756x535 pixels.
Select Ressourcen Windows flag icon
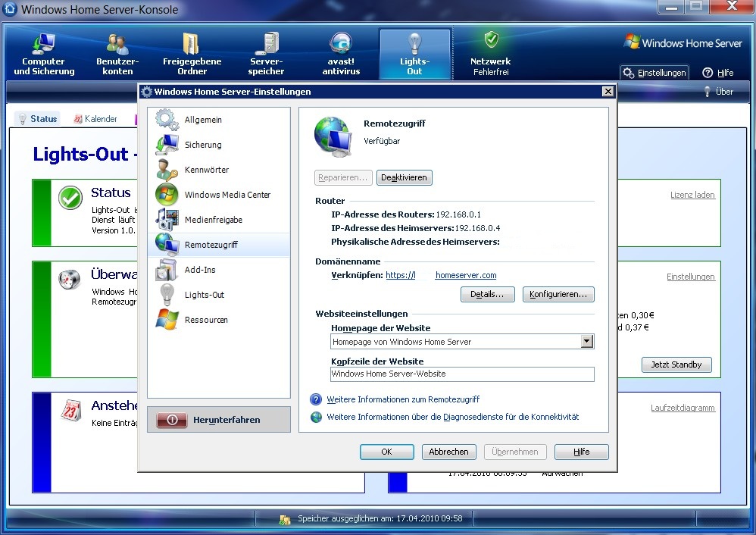(167, 319)
